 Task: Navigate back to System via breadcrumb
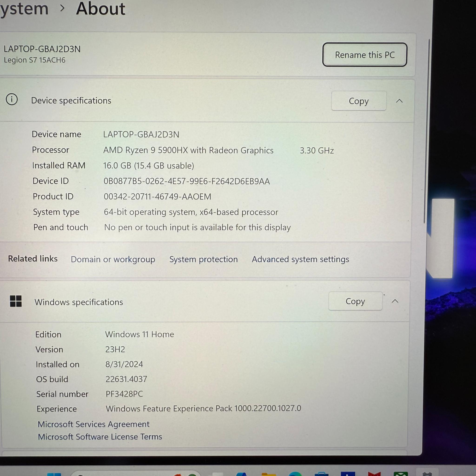tap(24, 9)
